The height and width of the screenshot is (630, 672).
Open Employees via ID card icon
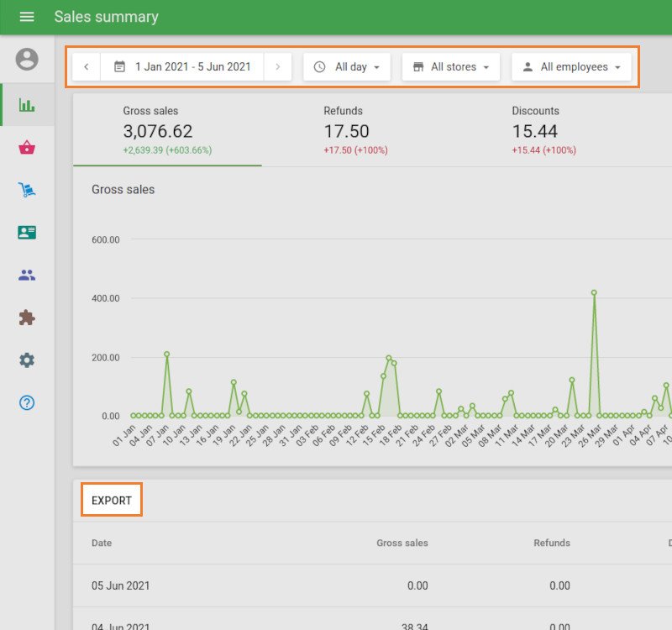coord(27,233)
